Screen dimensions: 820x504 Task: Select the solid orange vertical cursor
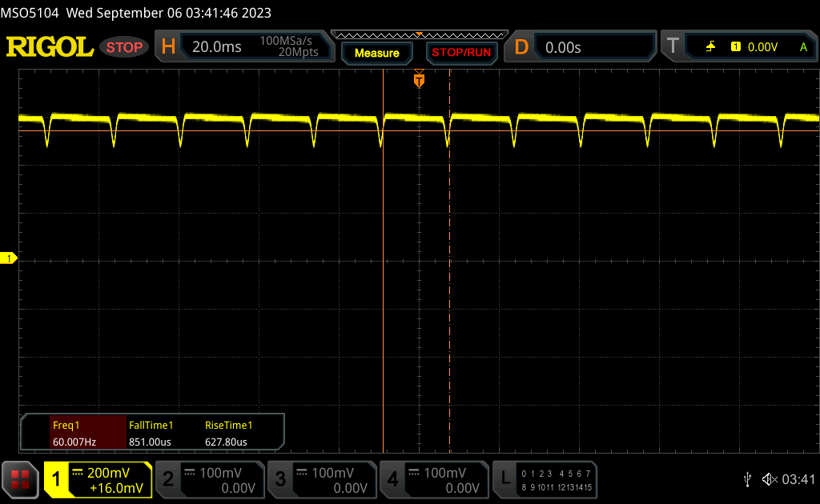(384, 261)
